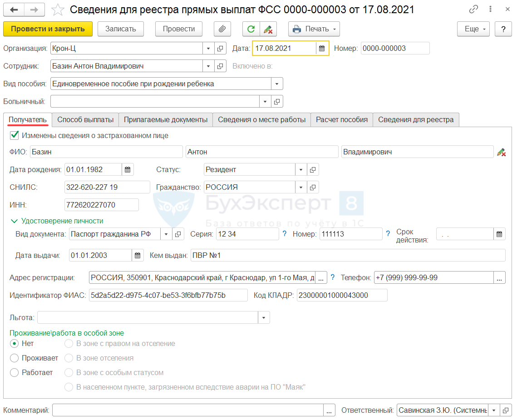
Task: Select the Нет radio option
Action: point(14,344)
